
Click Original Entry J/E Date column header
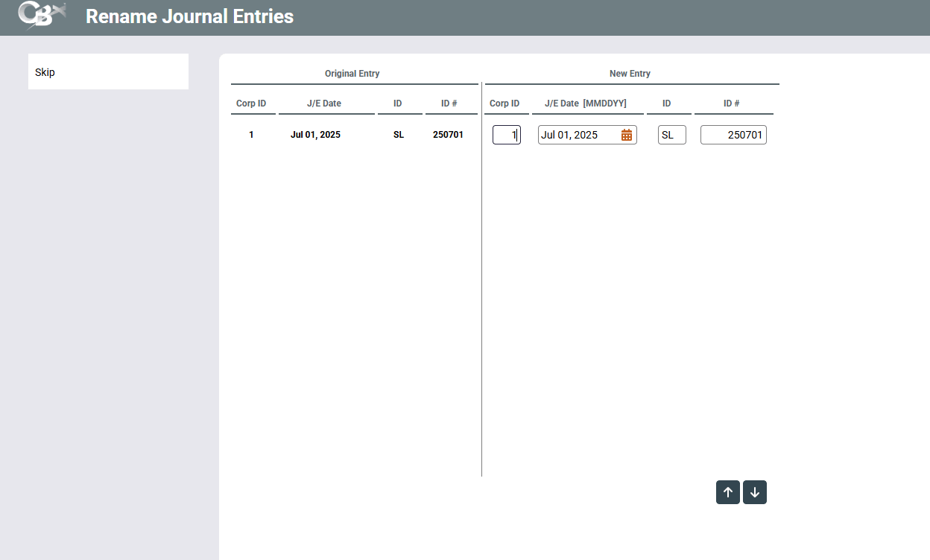[324, 104]
